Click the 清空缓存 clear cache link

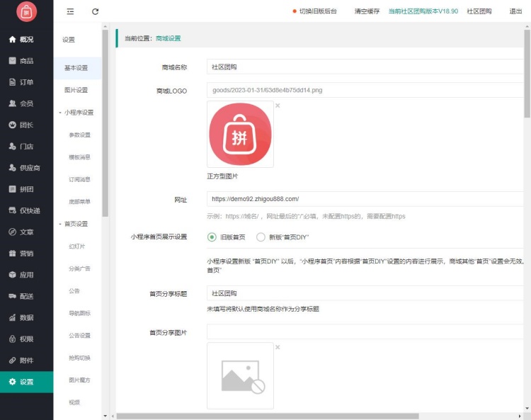point(367,11)
